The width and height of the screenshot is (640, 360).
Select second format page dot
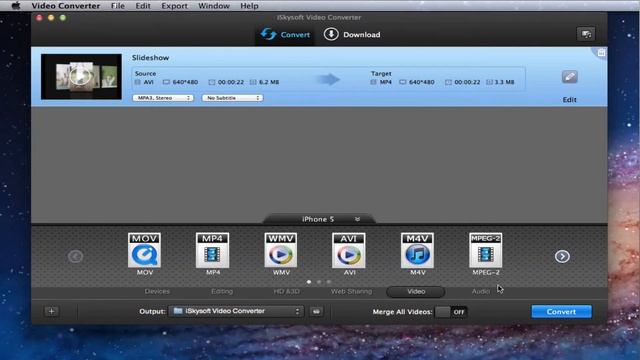(x=319, y=282)
